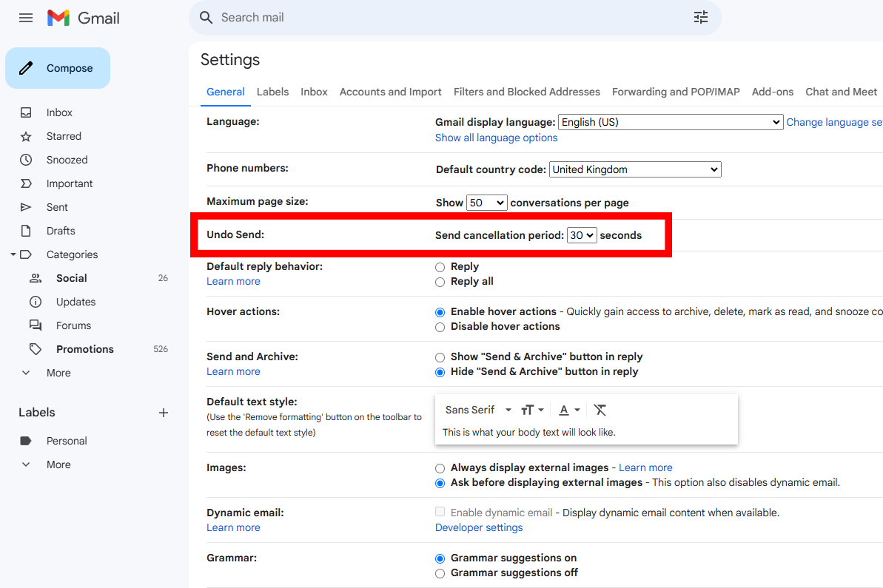Screen dimensions: 883x588
Task: Open the Default country code dropdown
Action: pos(634,169)
